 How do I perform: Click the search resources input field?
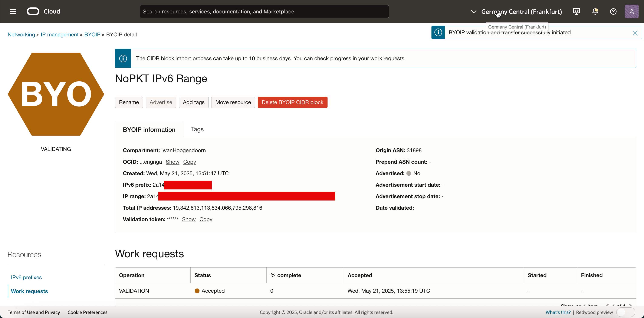click(x=264, y=11)
